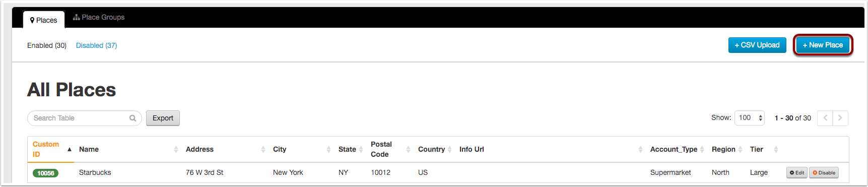Disable the Starbucks place
The image size is (868, 187).
point(824,172)
